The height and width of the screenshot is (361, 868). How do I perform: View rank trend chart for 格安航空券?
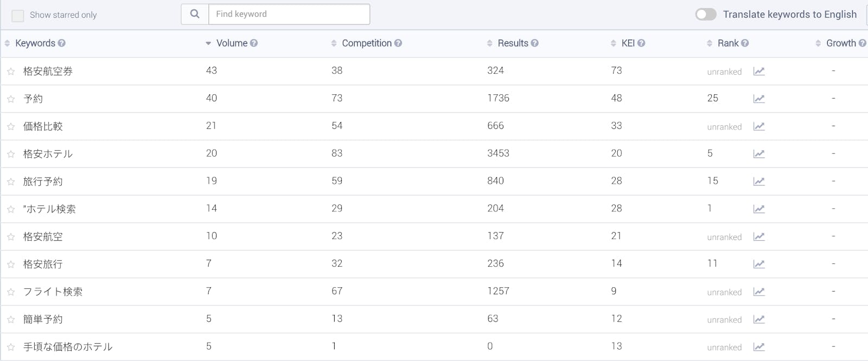tap(759, 71)
